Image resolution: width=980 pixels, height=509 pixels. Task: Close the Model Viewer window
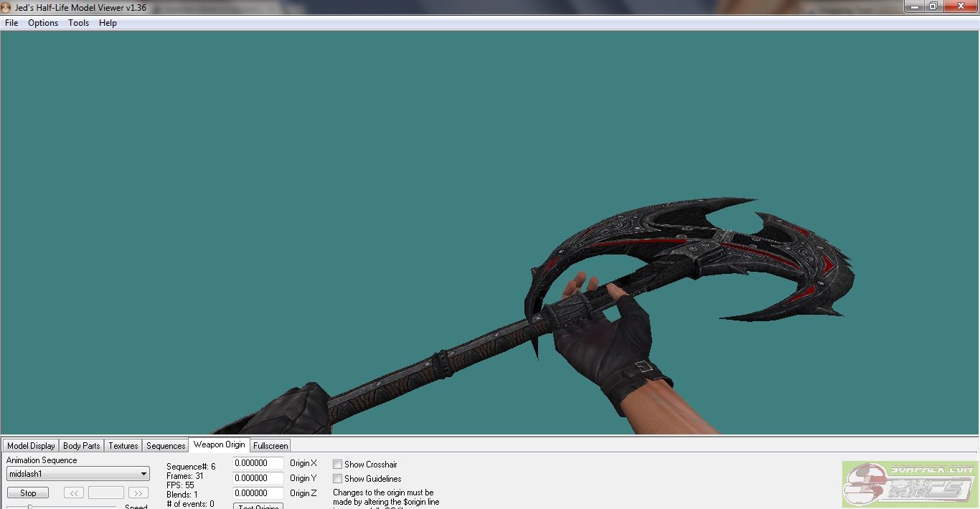tap(960, 6)
